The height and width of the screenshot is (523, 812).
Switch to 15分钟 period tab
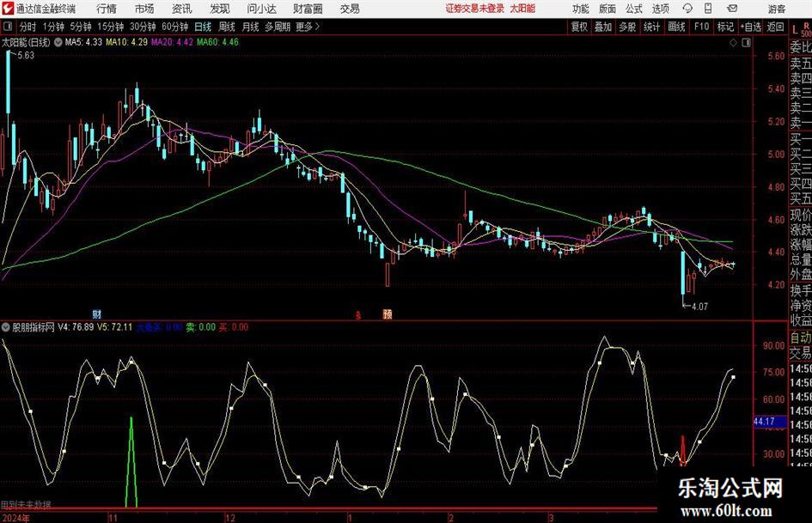coord(110,27)
